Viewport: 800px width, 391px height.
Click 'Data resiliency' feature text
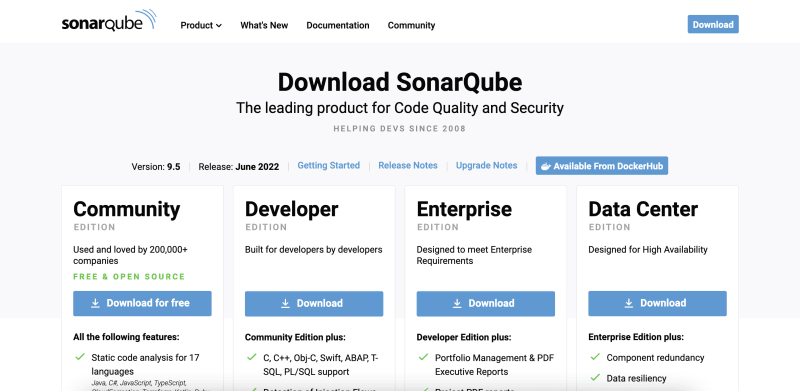pyautogui.click(x=636, y=378)
